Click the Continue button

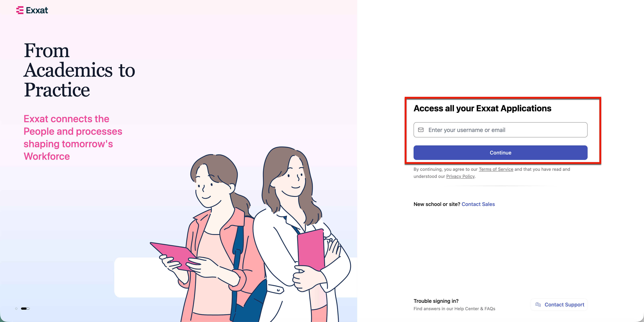(500, 152)
